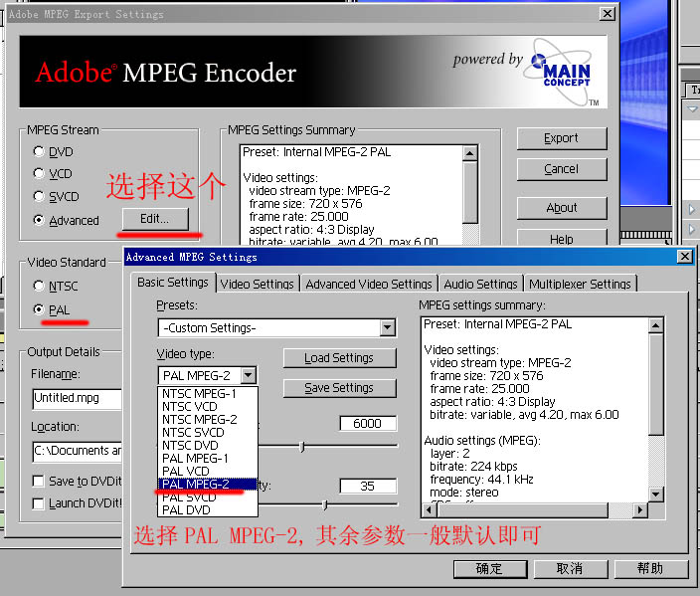Click scroll up arrow in Advanced settings summary
The width and height of the screenshot is (700, 596).
[655, 325]
